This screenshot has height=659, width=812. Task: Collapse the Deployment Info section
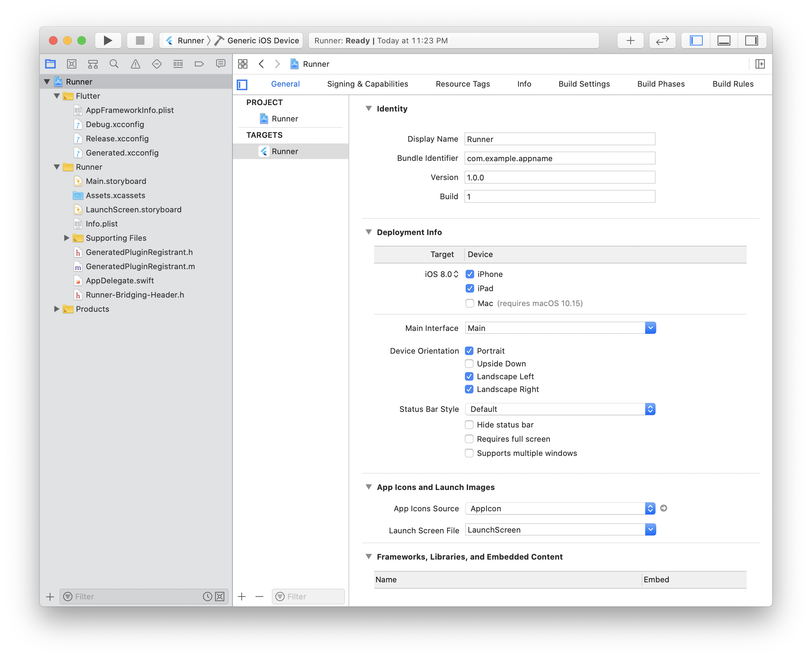[x=368, y=232]
